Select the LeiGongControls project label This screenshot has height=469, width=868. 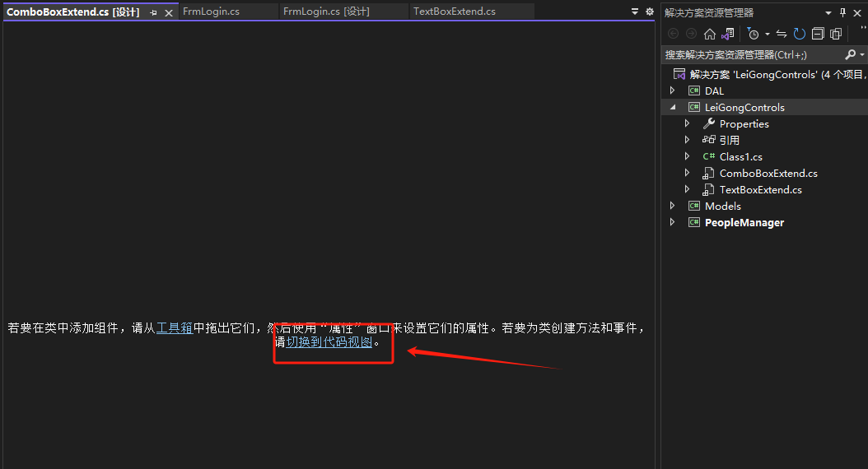click(744, 107)
